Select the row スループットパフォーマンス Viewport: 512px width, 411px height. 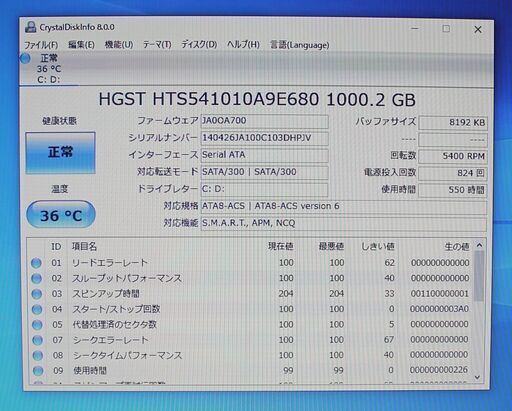251,278
